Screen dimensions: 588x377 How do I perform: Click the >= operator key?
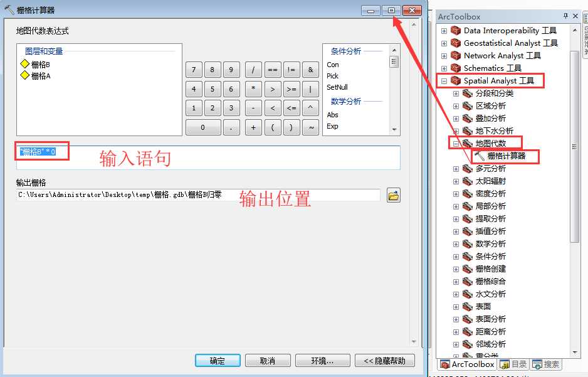tap(291, 89)
